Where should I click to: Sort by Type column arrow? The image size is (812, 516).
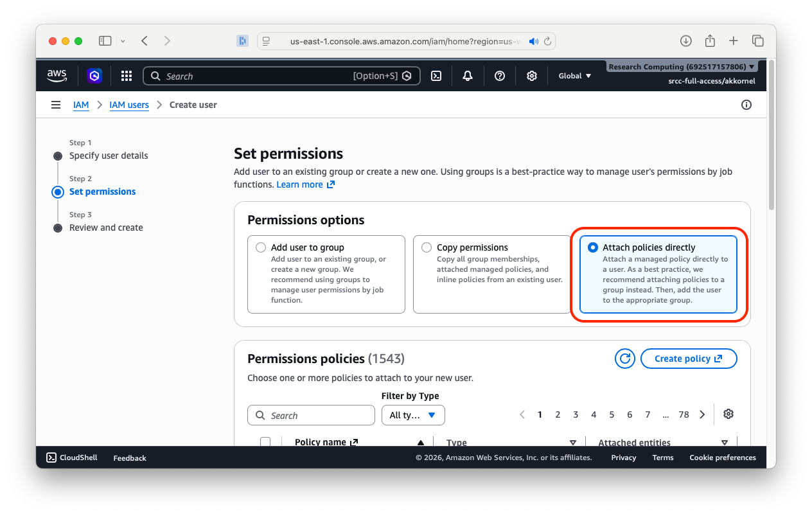(573, 443)
